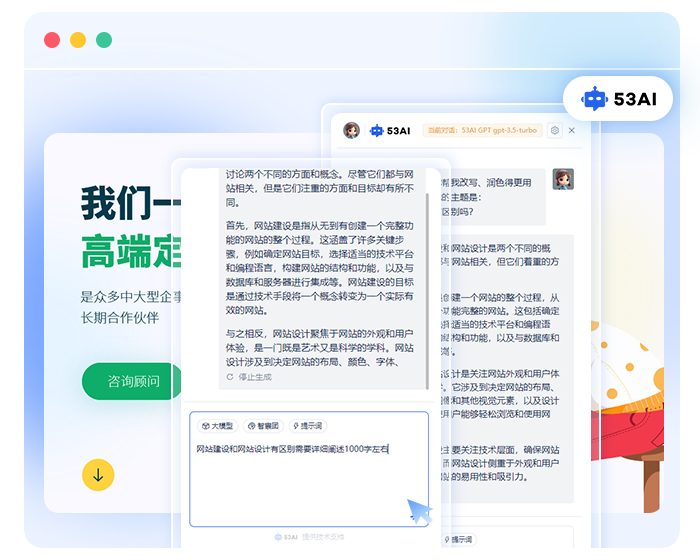The image size is (700, 560).
Task: Click the reply paragraph starting 与之相反，网站设计聚焦
Action: point(320,348)
